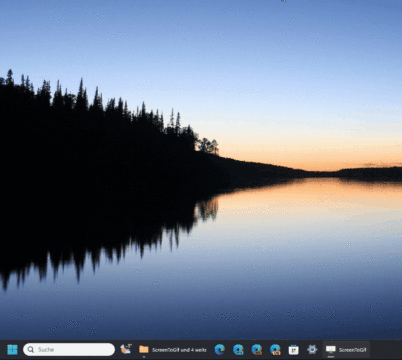Click the Suche search box
402x360 pixels.
(69, 350)
